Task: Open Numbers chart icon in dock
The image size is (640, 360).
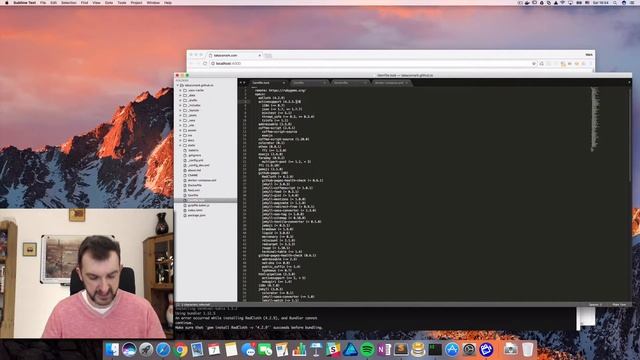Action: click(299, 349)
